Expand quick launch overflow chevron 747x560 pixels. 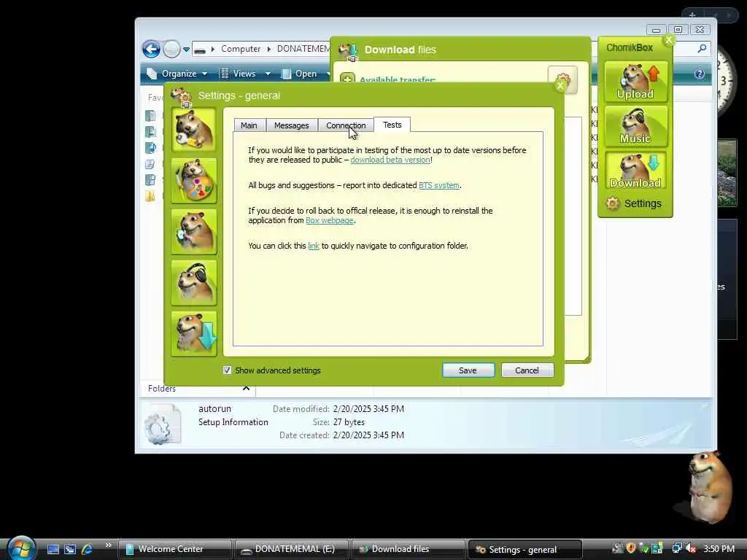coord(108,545)
